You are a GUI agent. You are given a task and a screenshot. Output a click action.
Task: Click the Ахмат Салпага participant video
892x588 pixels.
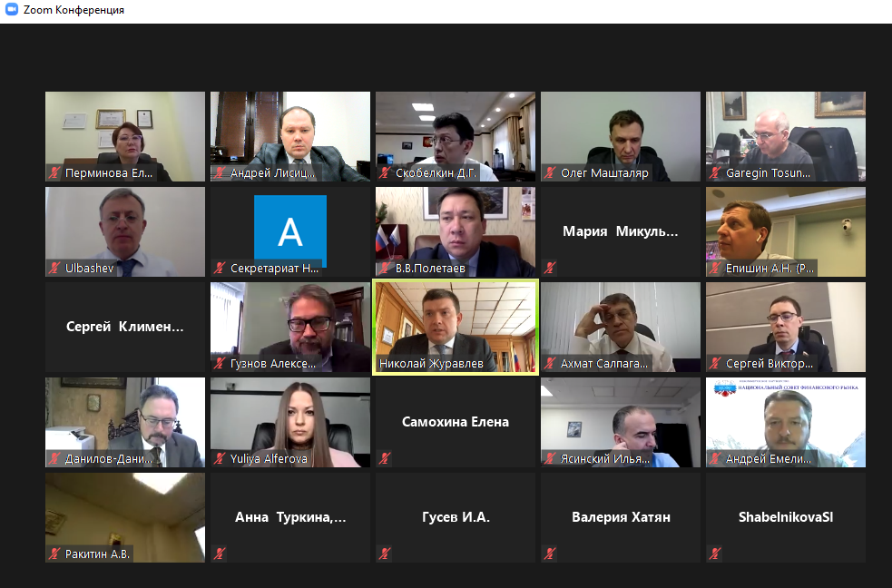(x=621, y=327)
